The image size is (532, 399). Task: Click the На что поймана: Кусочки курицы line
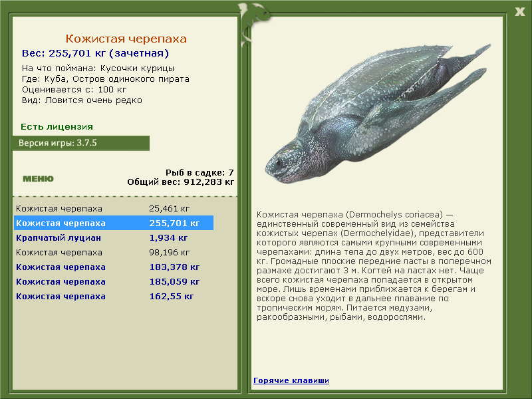tap(98, 68)
